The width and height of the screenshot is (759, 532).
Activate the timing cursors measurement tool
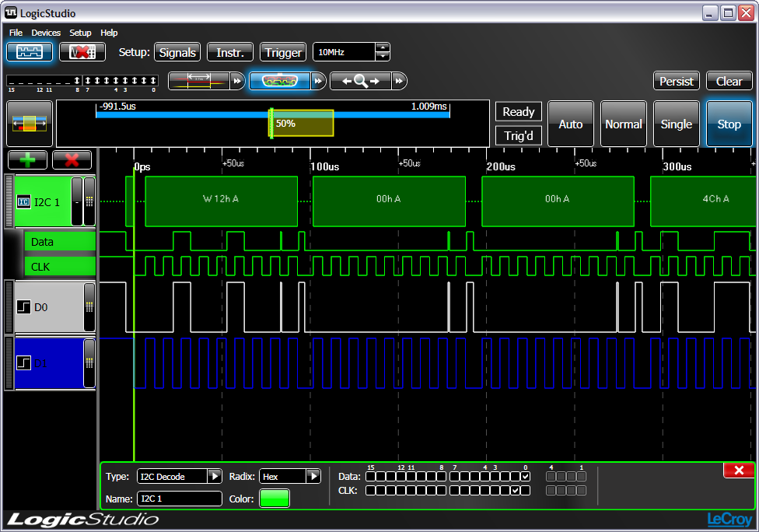199,81
